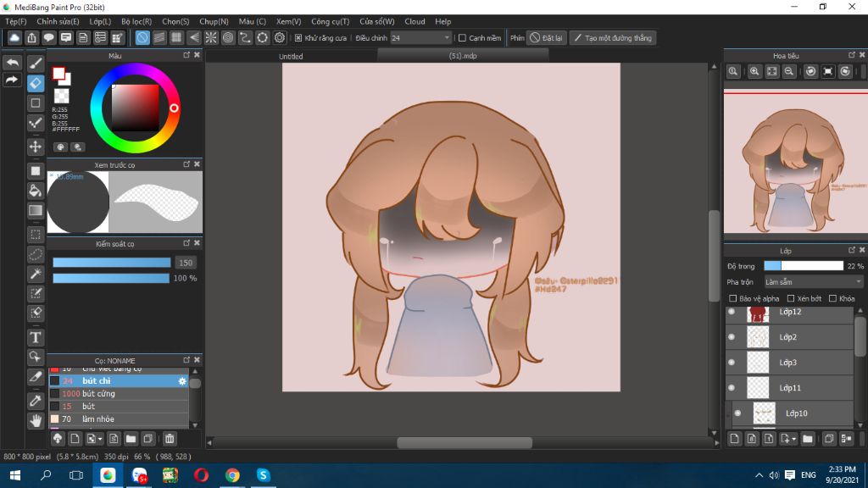Select the Bucket fill tool

coord(36,191)
